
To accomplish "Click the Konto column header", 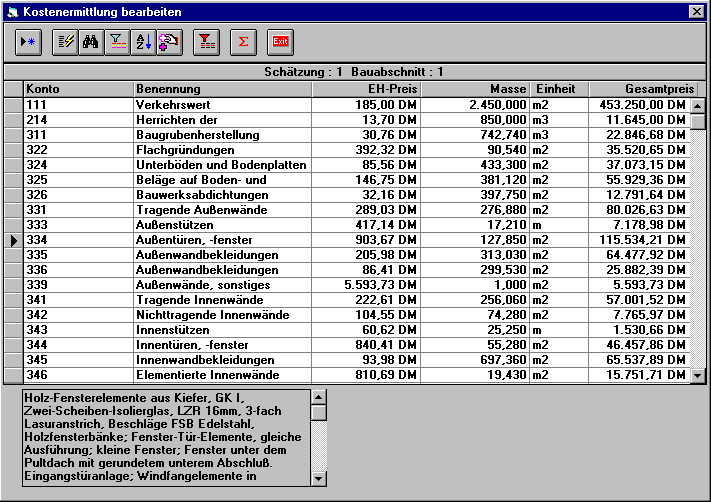I will pyautogui.click(x=77, y=89).
